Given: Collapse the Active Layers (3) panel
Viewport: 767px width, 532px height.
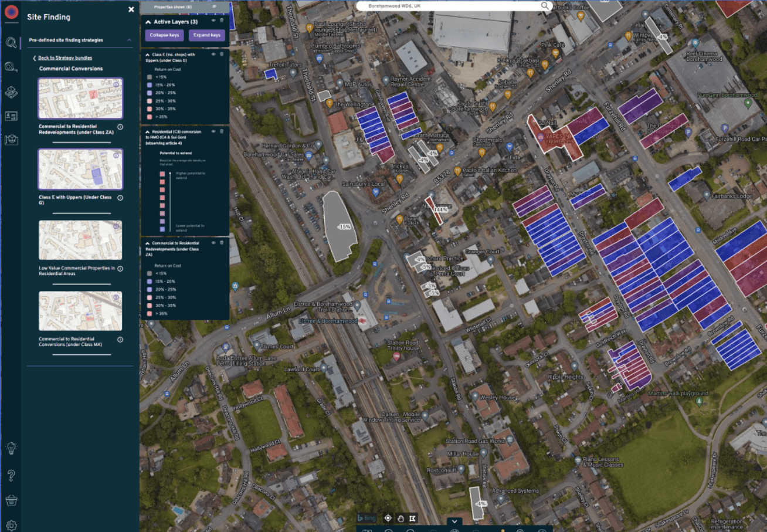Looking at the screenshot, I should 148,22.
